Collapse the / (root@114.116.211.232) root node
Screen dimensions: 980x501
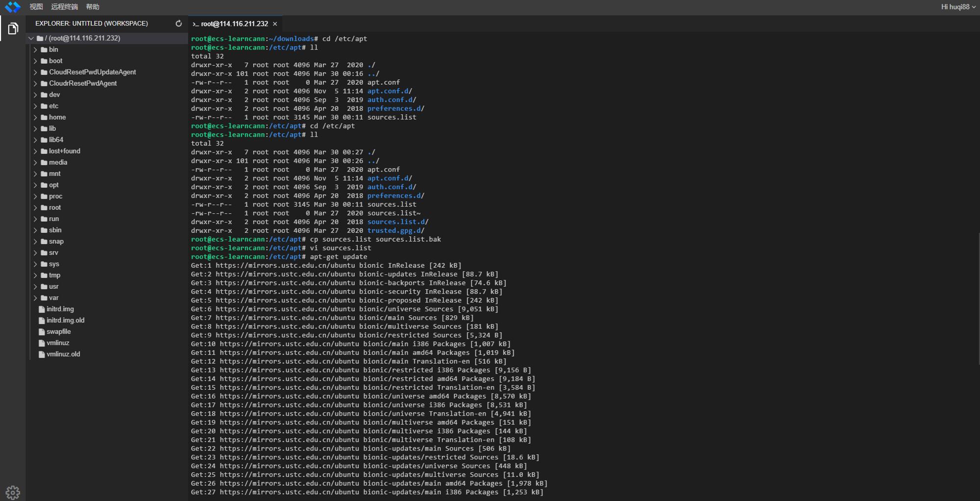tap(31, 38)
